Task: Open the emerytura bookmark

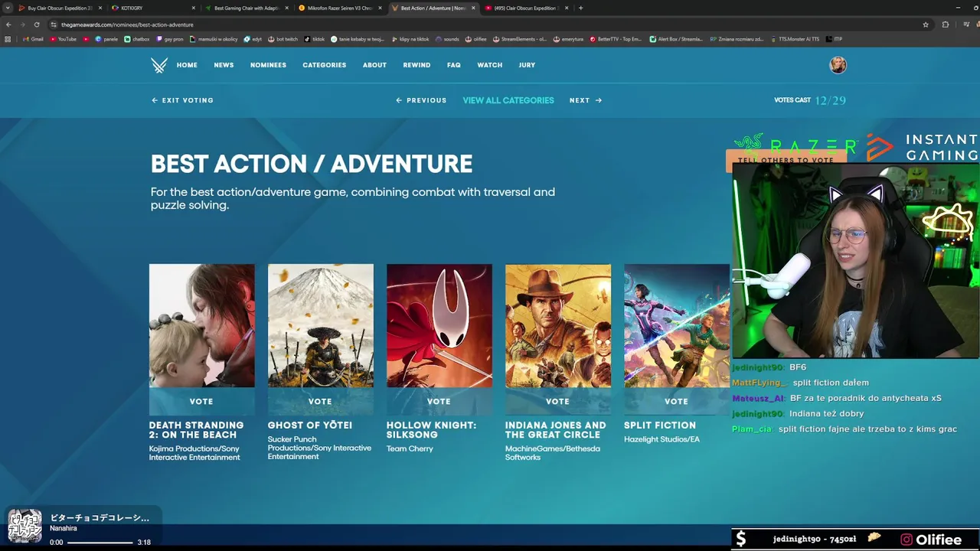Action: 568,39
